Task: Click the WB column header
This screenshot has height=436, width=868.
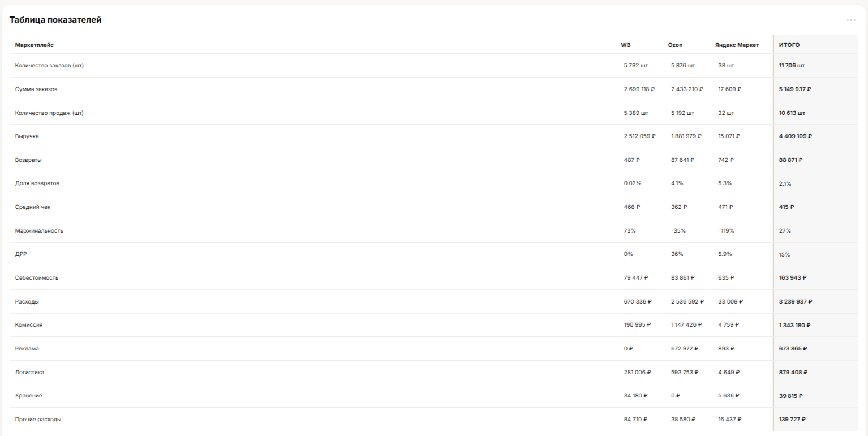Action: click(x=625, y=45)
